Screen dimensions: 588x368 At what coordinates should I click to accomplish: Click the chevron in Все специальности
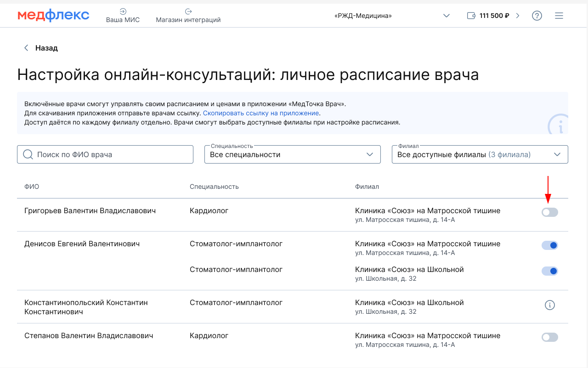pyautogui.click(x=370, y=154)
